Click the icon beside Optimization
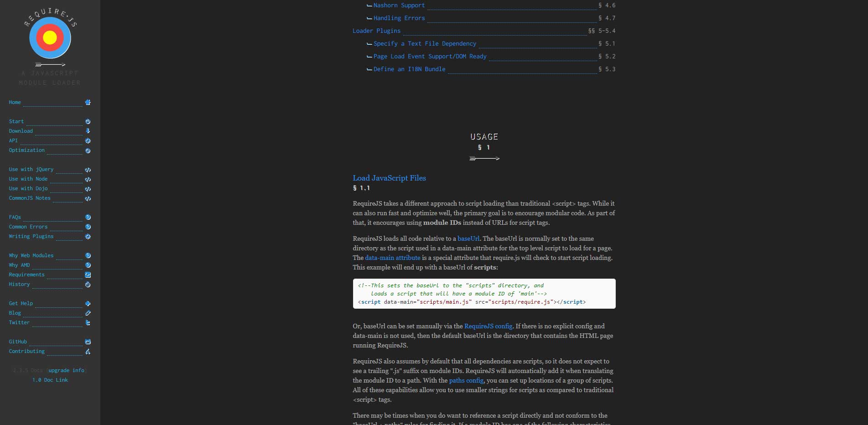 coord(88,150)
